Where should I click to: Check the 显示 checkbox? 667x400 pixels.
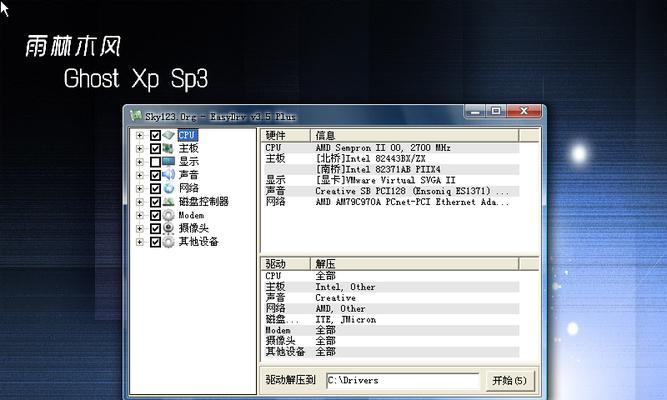coord(155,162)
